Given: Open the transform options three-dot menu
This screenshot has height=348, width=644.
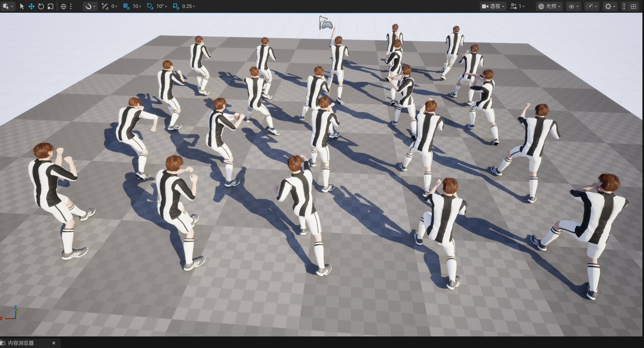Looking at the screenshot, I should (71, 6).
